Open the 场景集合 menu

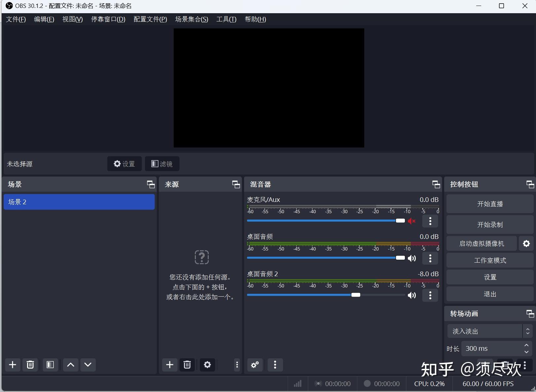(x=191, y=19)
